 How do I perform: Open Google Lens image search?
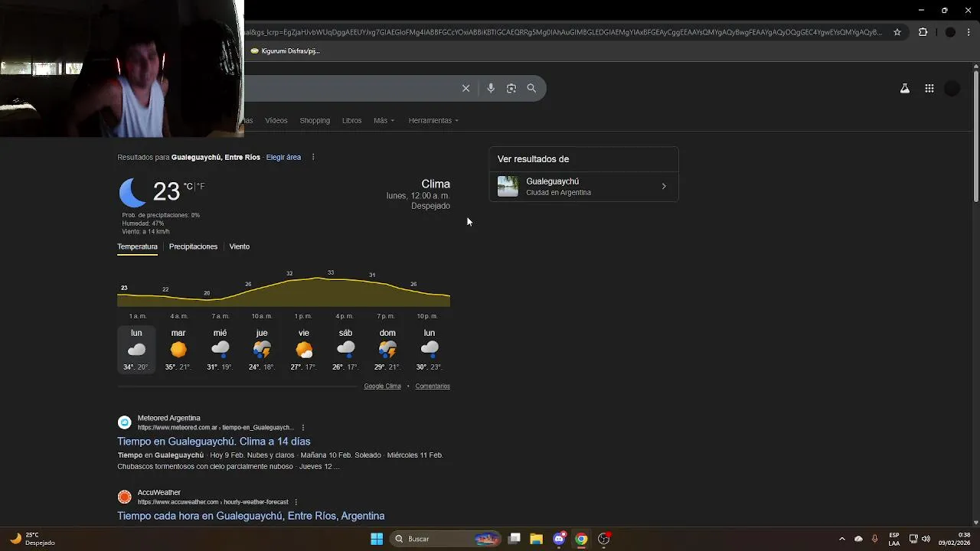click(x=511, y=88)
